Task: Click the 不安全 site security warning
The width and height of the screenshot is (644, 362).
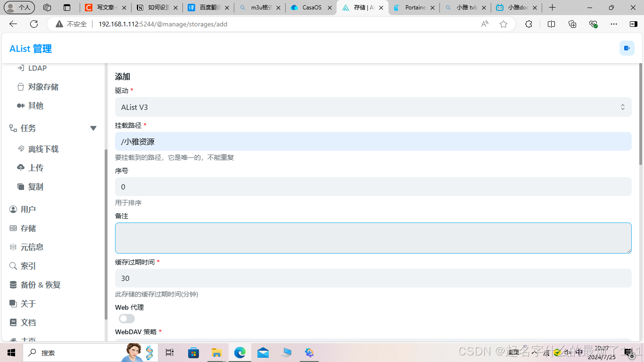Action: pyautogui.click(x=71, y=24)
